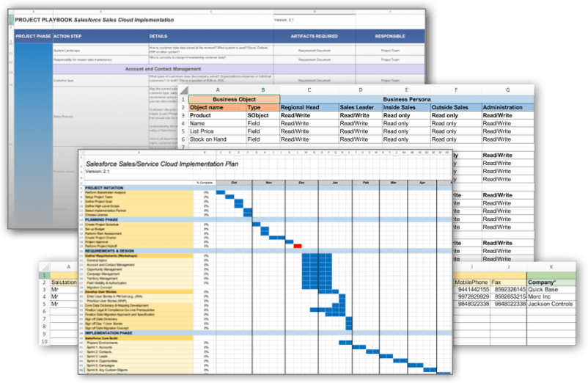Select the Jackson Controls company cell

551,304
